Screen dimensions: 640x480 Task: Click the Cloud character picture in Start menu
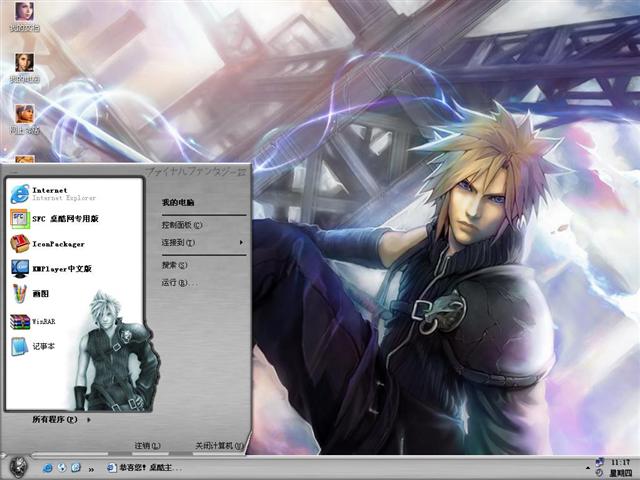[x=117, y=351]
